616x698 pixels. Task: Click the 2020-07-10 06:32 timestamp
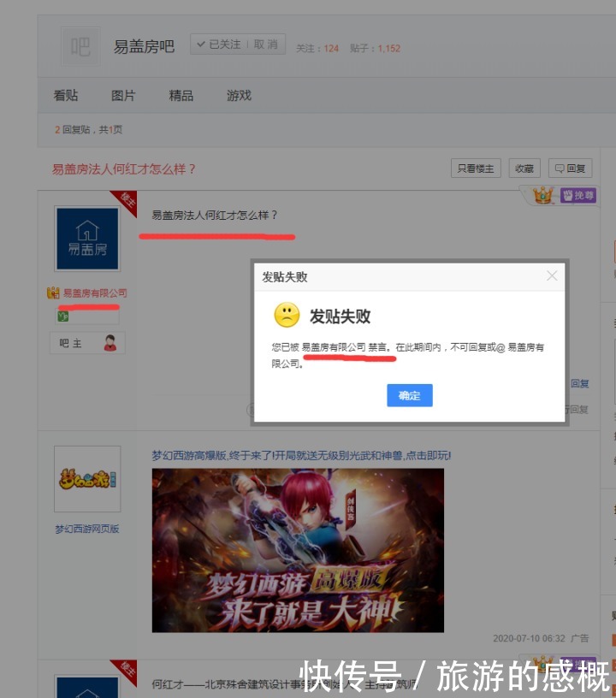529,638
